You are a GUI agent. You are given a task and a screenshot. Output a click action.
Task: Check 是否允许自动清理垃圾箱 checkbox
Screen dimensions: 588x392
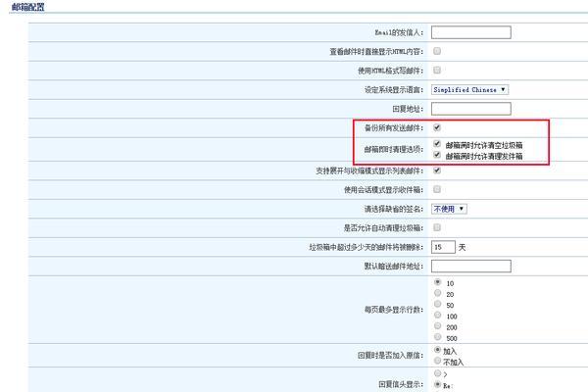tap(437, 227)
